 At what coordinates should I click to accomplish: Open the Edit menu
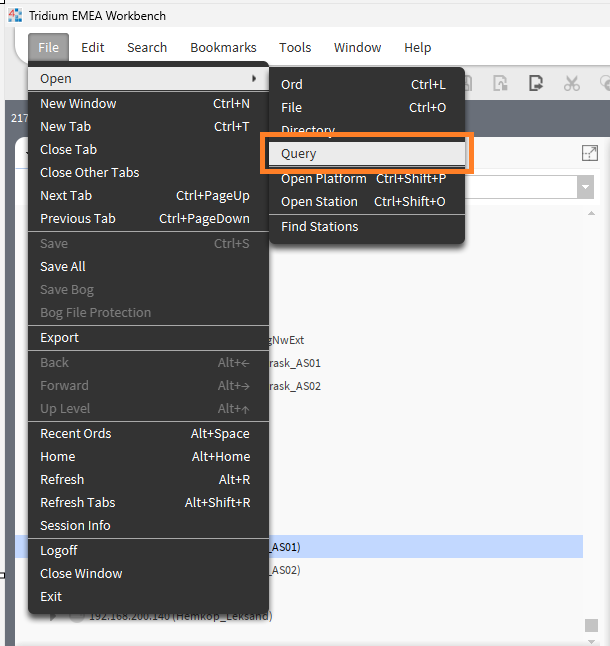tap(93, 47)
